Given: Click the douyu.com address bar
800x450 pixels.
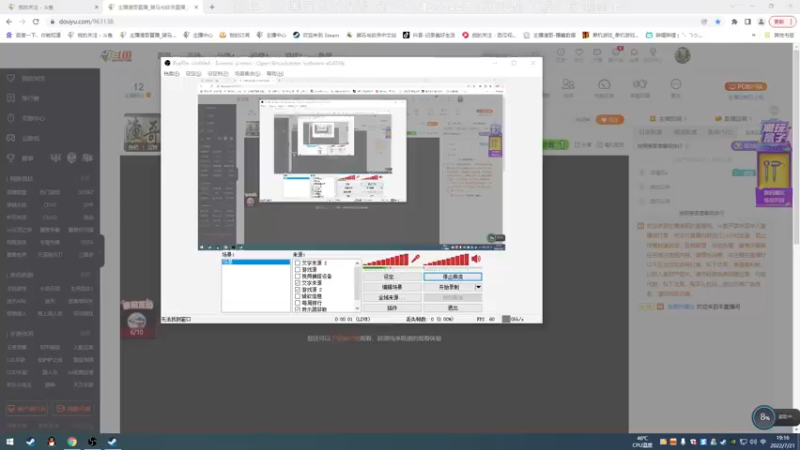Looking at the screenshot, I should (x=372, y=21).
